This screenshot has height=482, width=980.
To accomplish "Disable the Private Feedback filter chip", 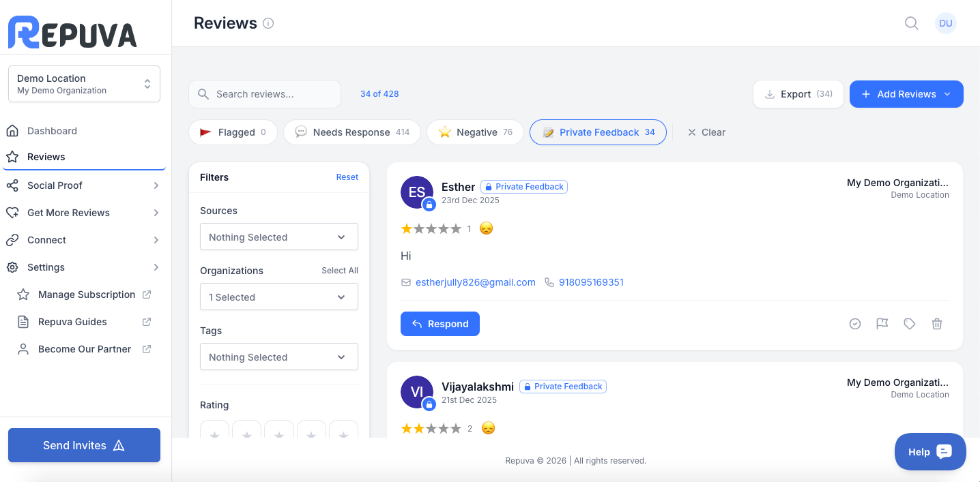I will pos(598,132).
